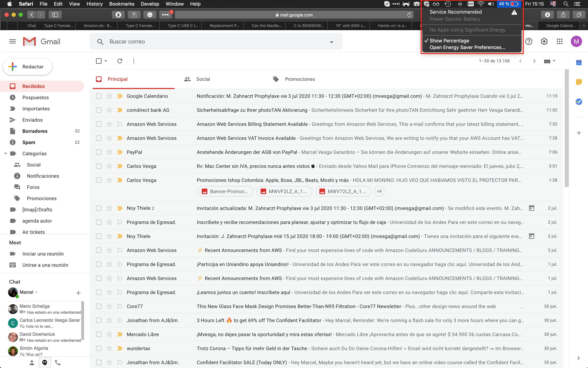The image size is (588, 368).
Task: Open the Hangouts conversations icon
Action: [x=45, y=363]
